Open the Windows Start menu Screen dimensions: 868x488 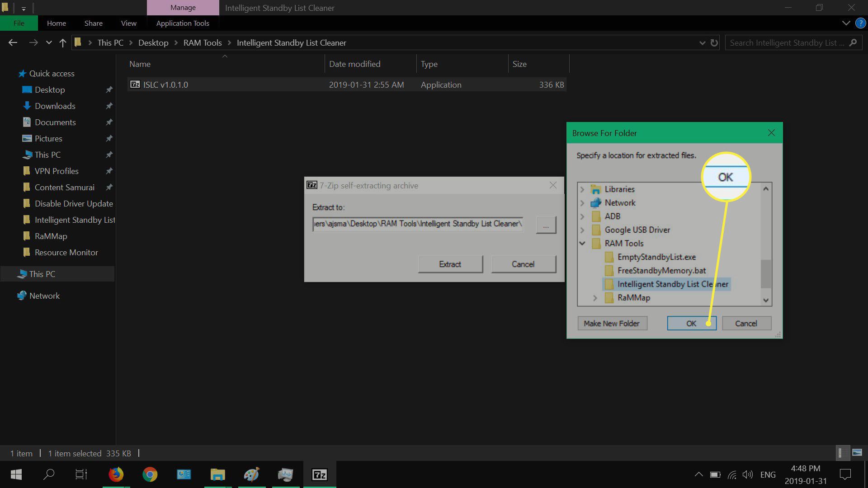(16, 474)
